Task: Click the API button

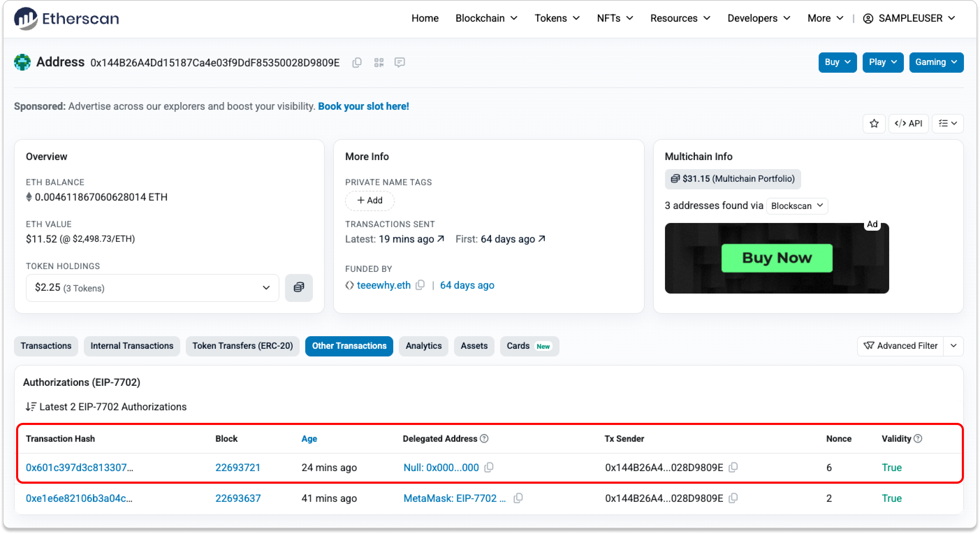Action: pos(908,123)
